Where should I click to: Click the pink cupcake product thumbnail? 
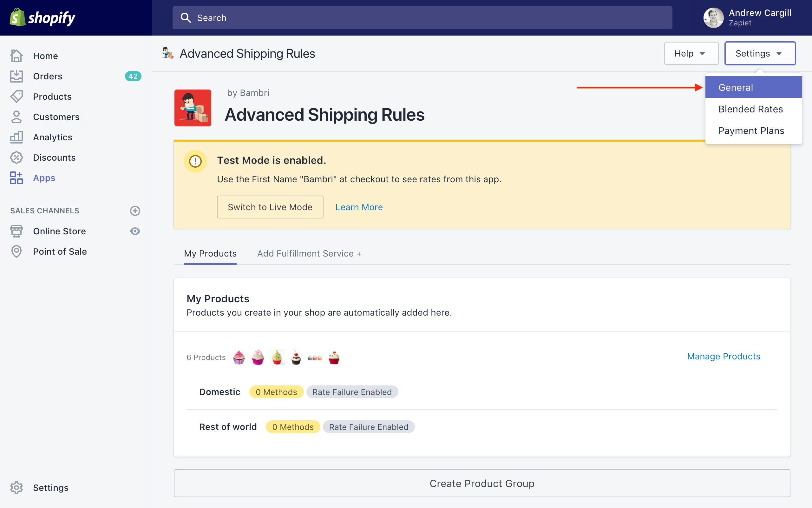tap(239, 357)
